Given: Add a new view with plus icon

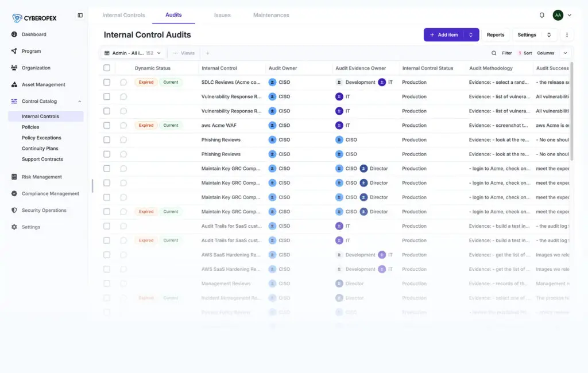Looking at the screenshot, I should coord(207,53).
